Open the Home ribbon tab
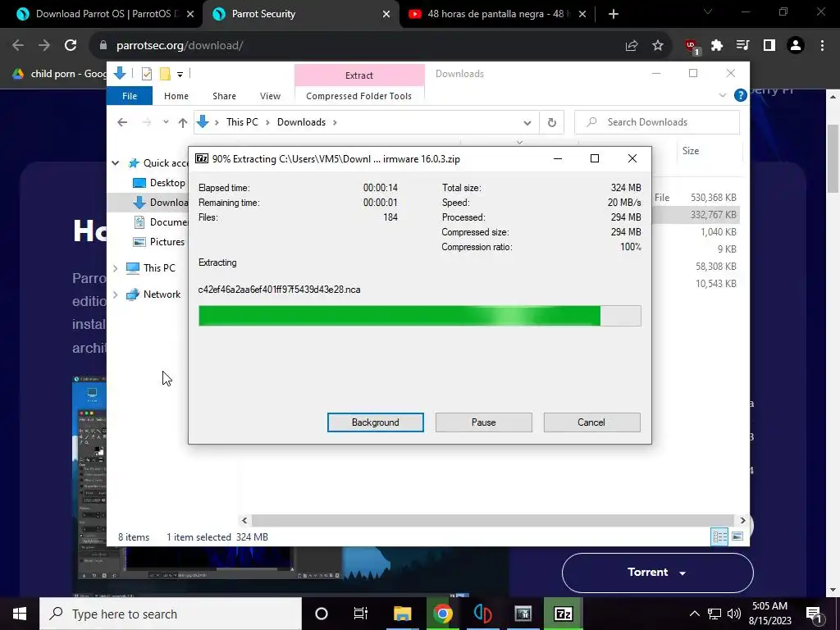The width and height of the screenshot is (840, 630). tap(176, 96)
